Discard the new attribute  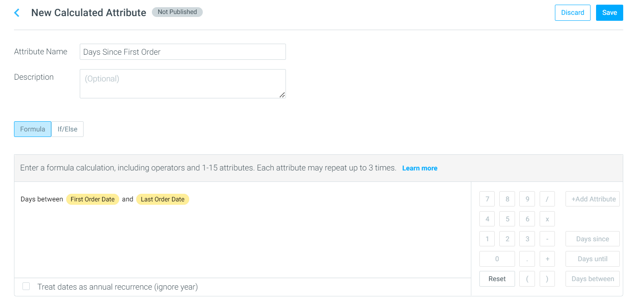pyautogui.click(x=573, y=13)
